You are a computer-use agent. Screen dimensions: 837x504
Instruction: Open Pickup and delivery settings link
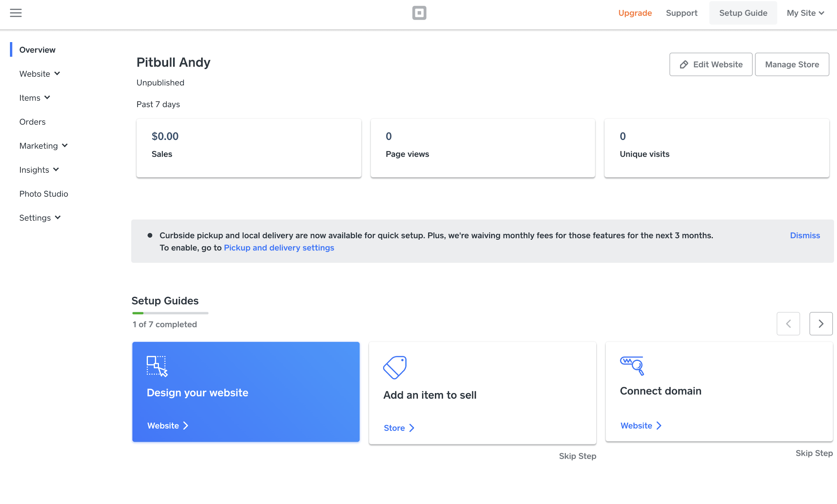pyautogui.click(x=279, y=248)
